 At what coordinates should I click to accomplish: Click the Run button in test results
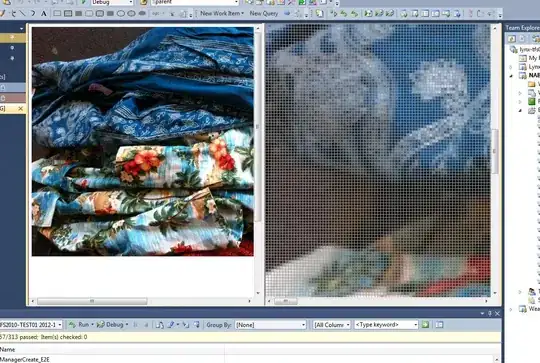pos(79,324)
